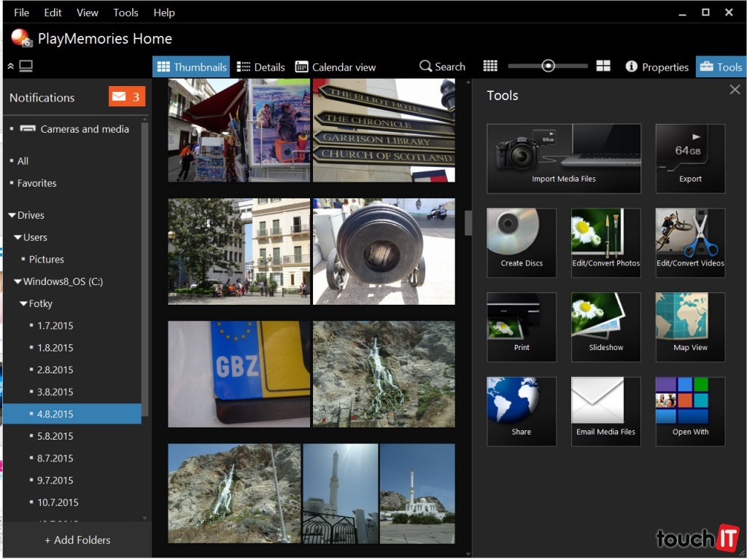
Task: Open the Help menu
Action: click(x=163, y=12)
